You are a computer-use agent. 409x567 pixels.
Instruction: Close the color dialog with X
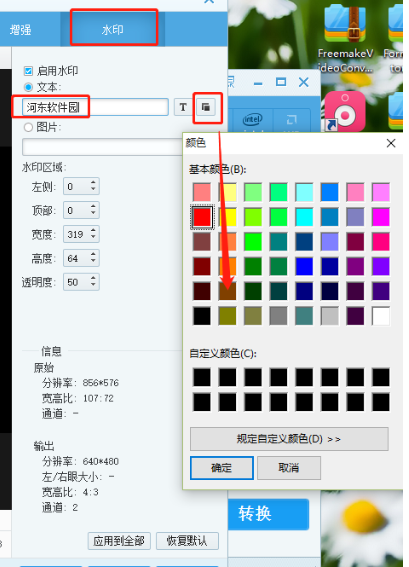(391, 143)
